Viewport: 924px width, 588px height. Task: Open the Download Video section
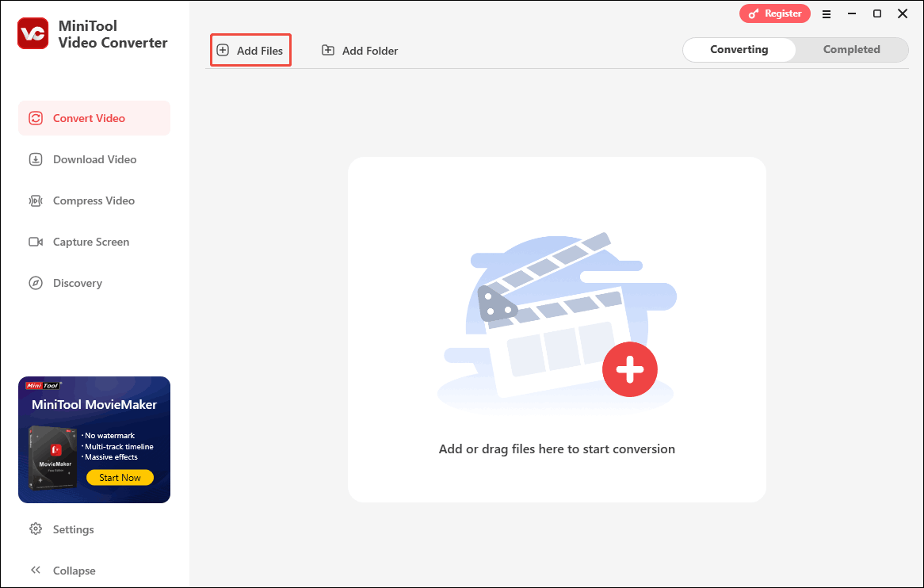tap(94, 159)
